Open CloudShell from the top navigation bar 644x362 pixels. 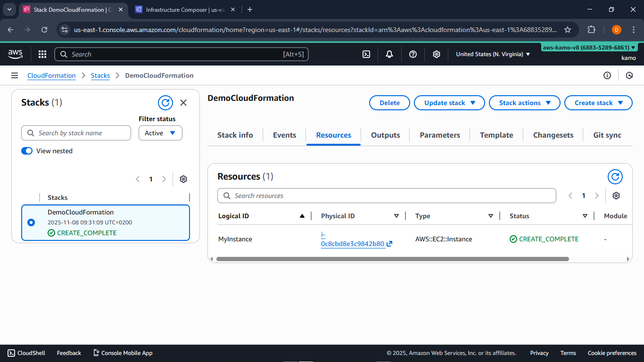pos(26,353)
